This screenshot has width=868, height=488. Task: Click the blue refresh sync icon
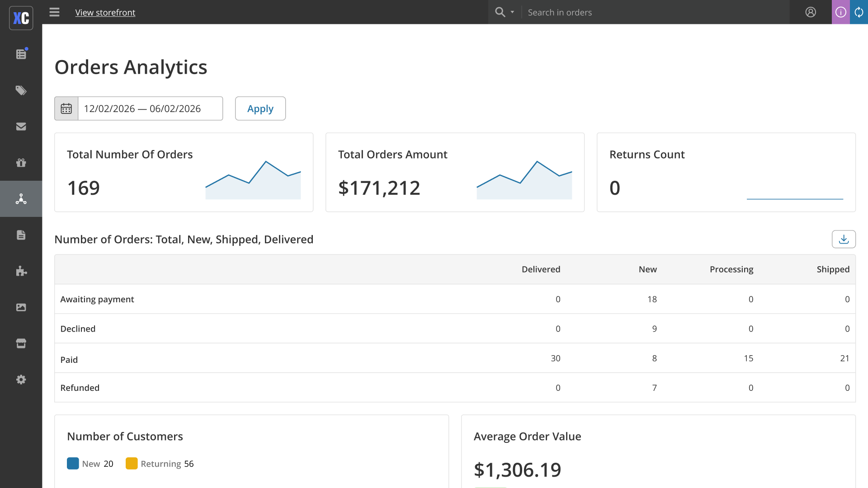[859, 12]
